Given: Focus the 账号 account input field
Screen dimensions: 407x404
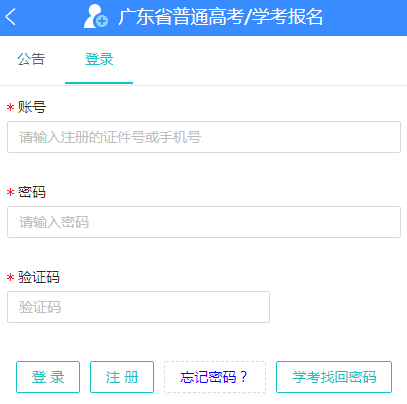Looking at the screenshot, I should pyautogui.click(x=204, y=137).
